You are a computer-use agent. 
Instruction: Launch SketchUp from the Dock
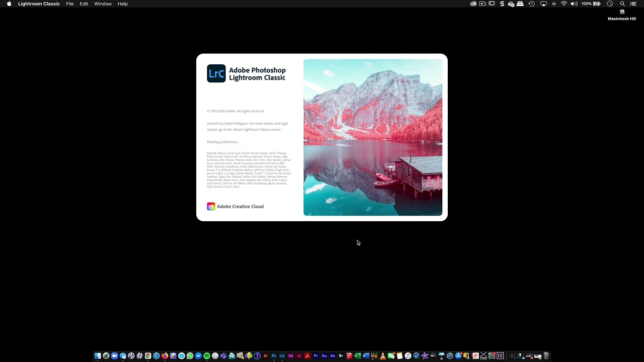[349, 356]
